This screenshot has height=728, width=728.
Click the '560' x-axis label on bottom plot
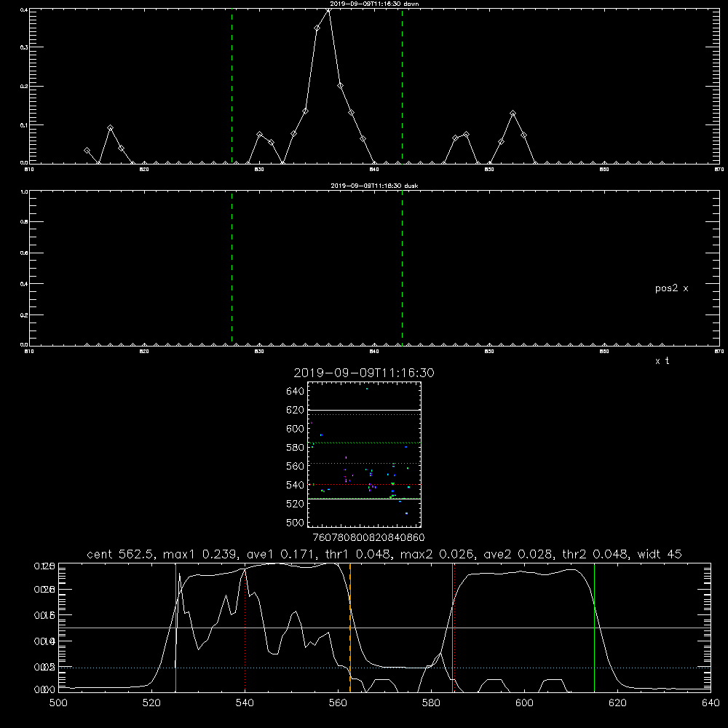(x=338, y=703)
